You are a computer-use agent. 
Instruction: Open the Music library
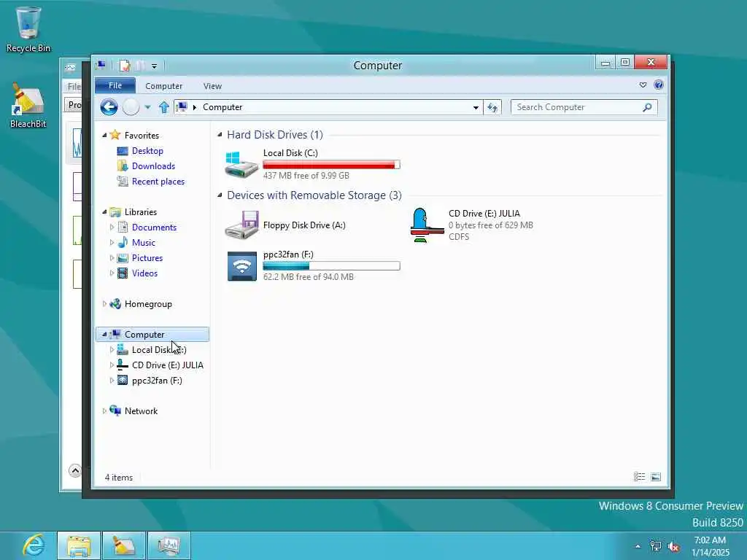pyautogui.click(x=144, y=243)
